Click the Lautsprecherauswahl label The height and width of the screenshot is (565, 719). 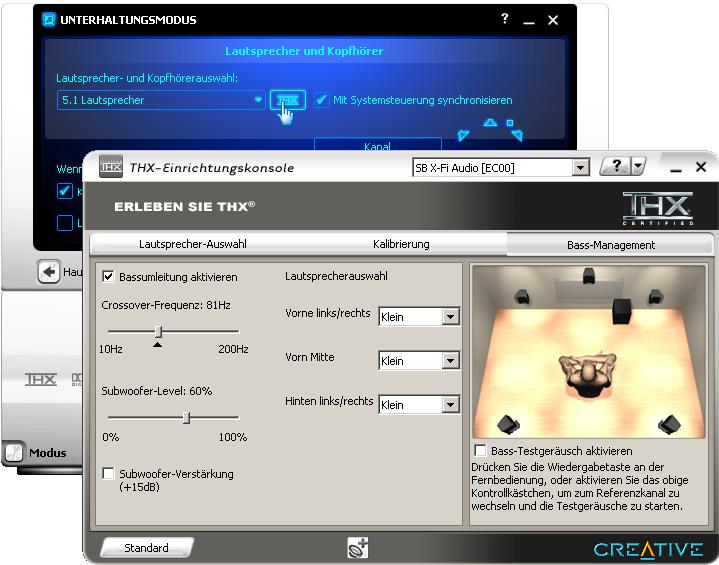pyautogui.click(x=336, y=276)
